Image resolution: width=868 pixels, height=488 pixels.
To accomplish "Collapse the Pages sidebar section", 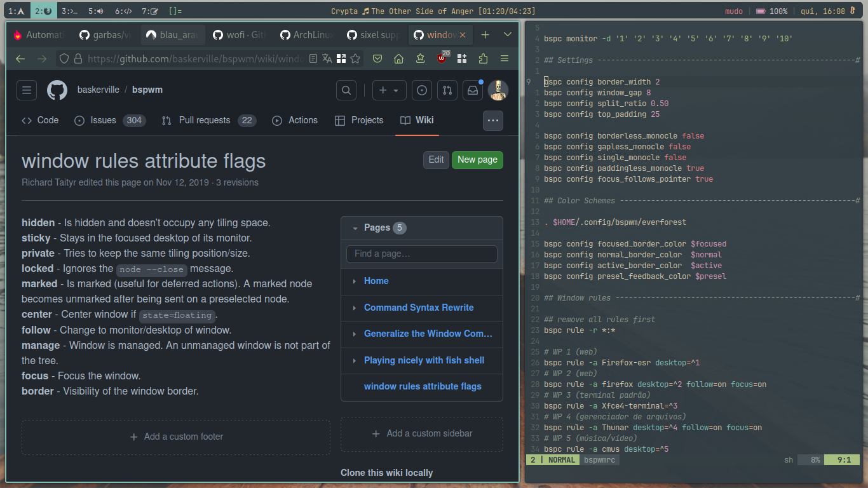I will click(x=354, y=227).
